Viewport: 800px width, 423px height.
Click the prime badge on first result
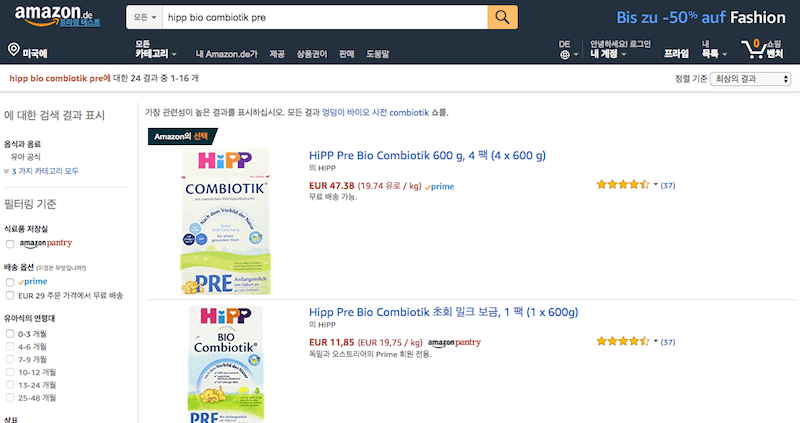point(439,186)
